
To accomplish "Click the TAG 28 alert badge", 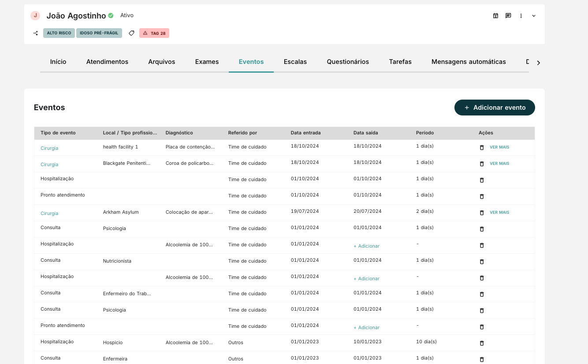I will tap(154, 33).
